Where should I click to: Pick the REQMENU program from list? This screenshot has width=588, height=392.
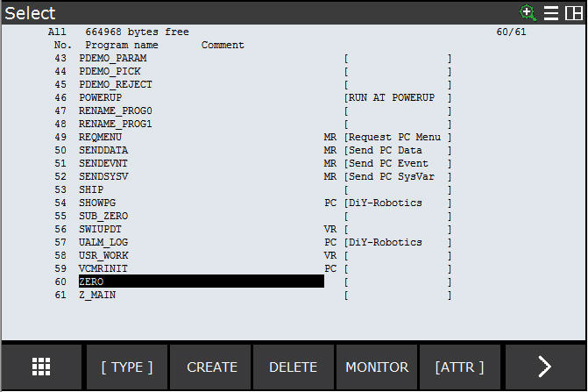(x=101, y=137)
